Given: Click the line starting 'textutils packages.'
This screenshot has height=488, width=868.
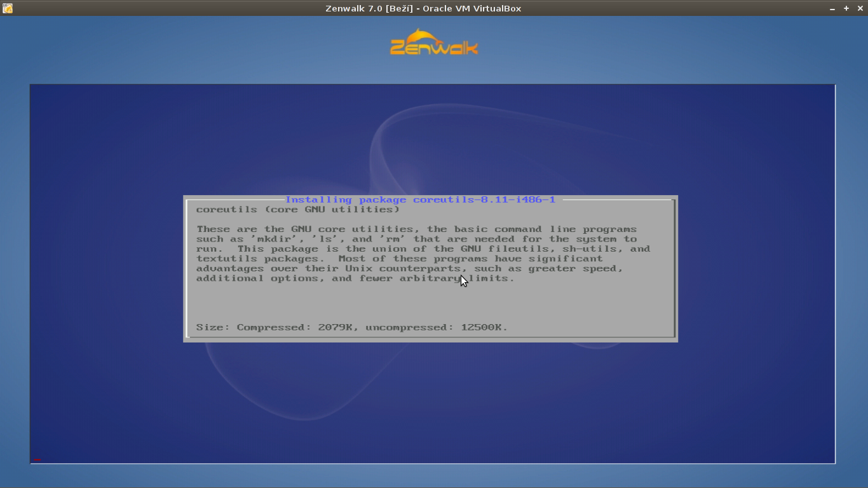Looking at the screenshot, I should (x=399, y=259).
